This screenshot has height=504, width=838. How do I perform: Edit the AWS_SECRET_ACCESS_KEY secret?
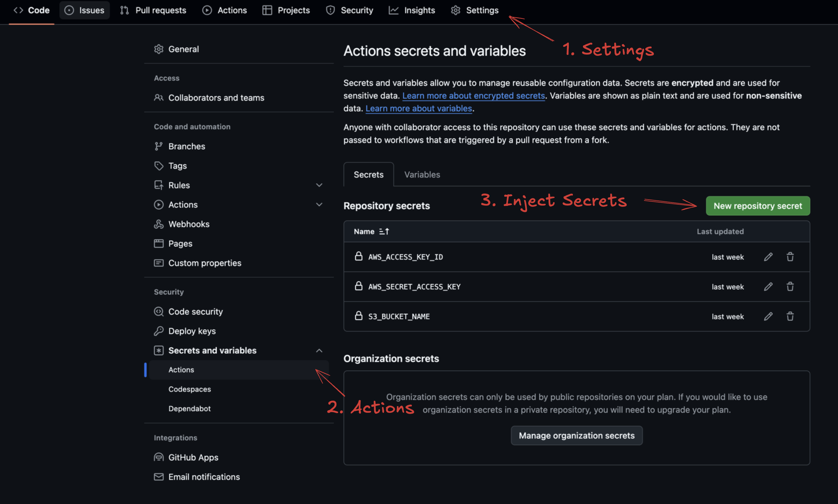pos(768,287)
